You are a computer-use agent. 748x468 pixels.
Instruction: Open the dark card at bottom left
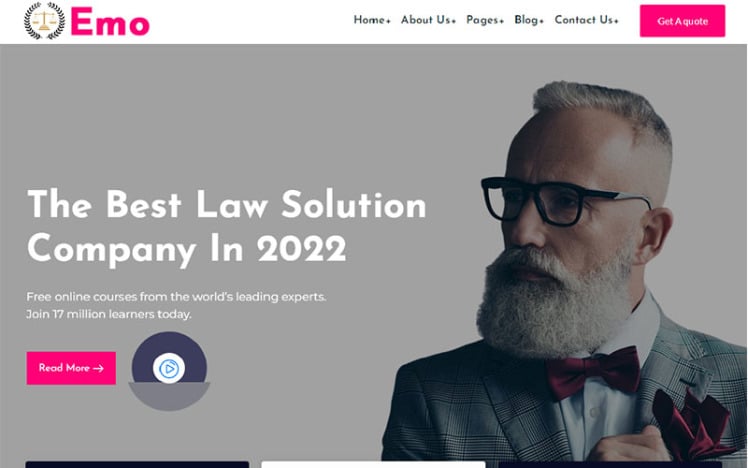(137, 465)
